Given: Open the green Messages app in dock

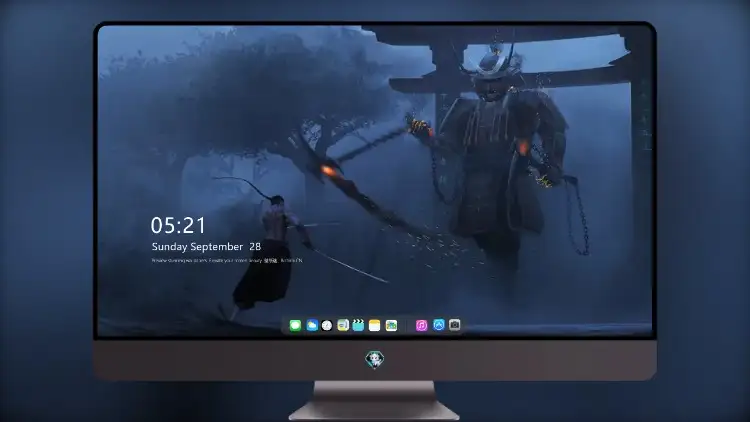Looking at the screenshot, I should coord(295,325).
